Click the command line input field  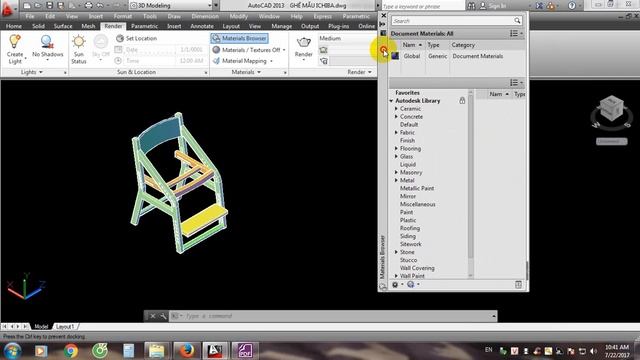[x=335, y=316]
